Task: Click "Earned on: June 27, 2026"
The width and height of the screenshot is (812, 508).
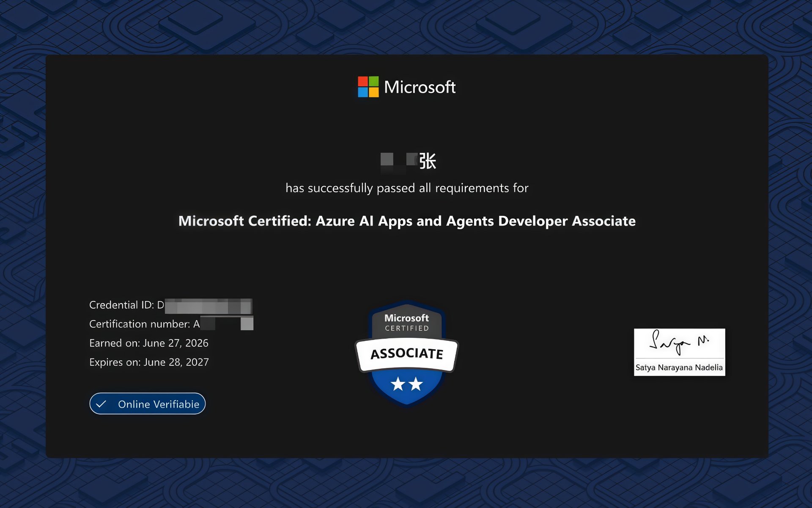Action: coord(149,343)
